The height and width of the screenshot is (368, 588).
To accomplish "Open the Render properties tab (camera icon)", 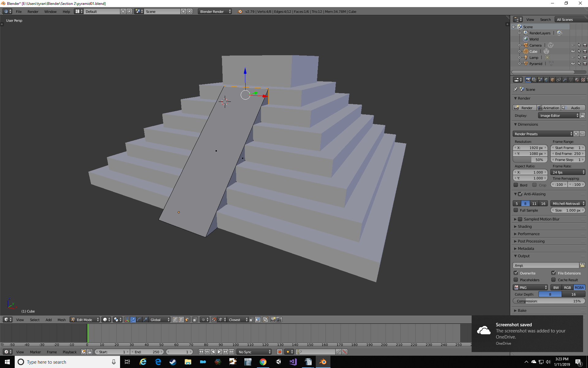I will tap(528, 80).
